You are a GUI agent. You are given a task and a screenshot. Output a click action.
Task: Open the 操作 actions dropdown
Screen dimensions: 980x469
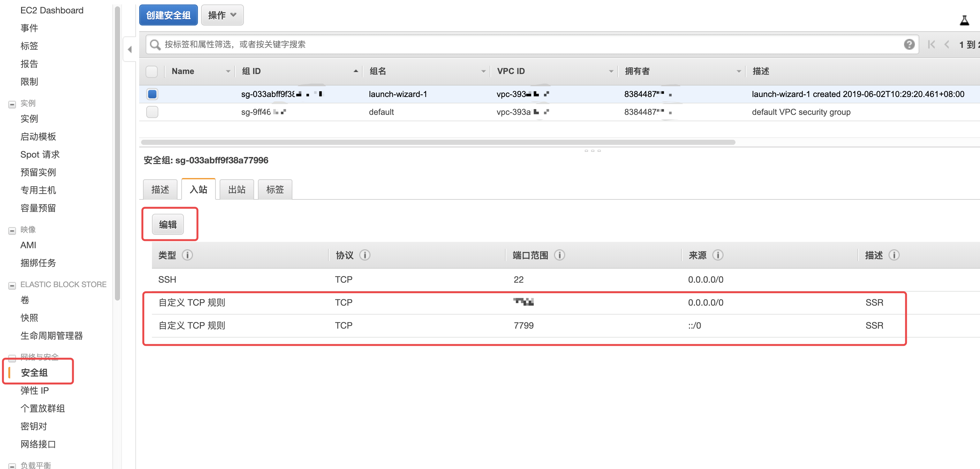(222, 15)
